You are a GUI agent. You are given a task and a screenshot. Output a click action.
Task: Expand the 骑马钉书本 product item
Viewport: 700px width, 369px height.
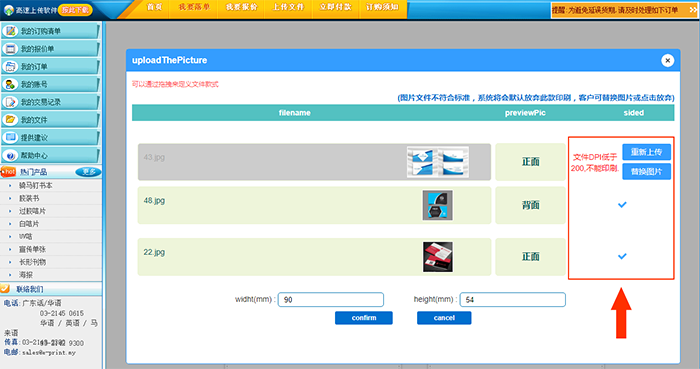coord(35,185)
